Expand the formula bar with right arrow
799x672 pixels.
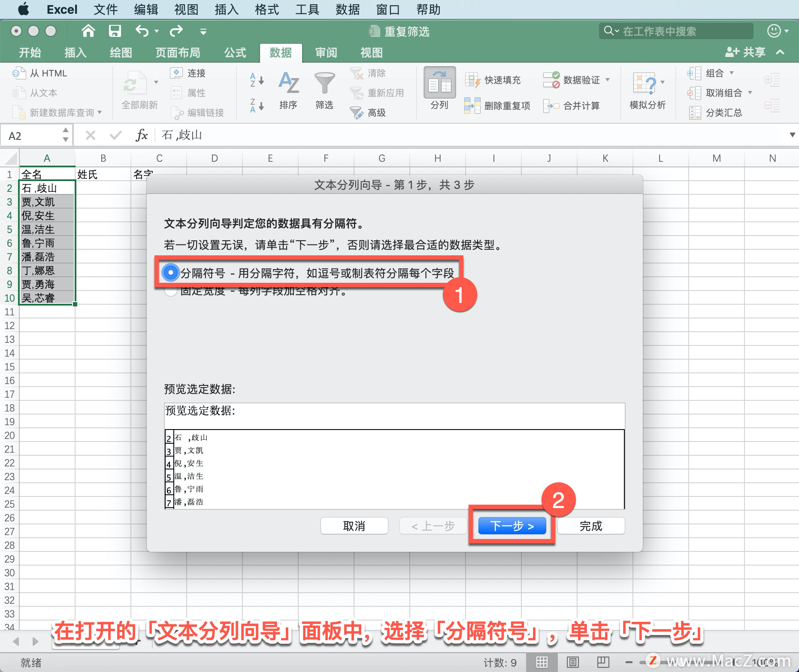[x=792, y=135]
